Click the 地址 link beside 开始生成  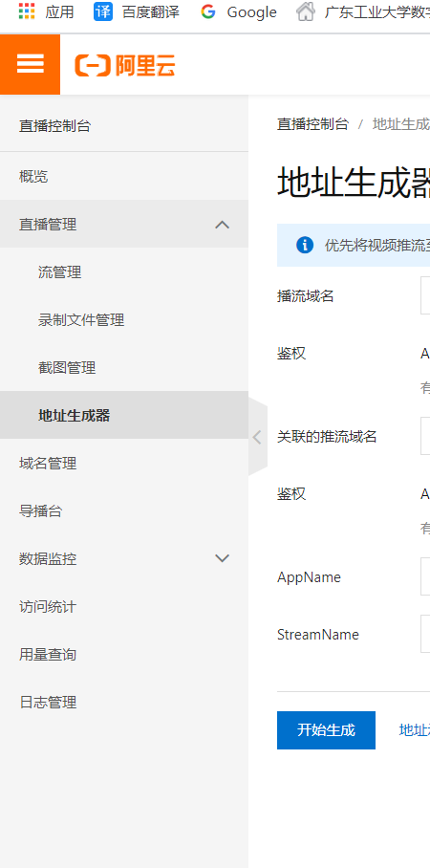(x=414, y=729)
